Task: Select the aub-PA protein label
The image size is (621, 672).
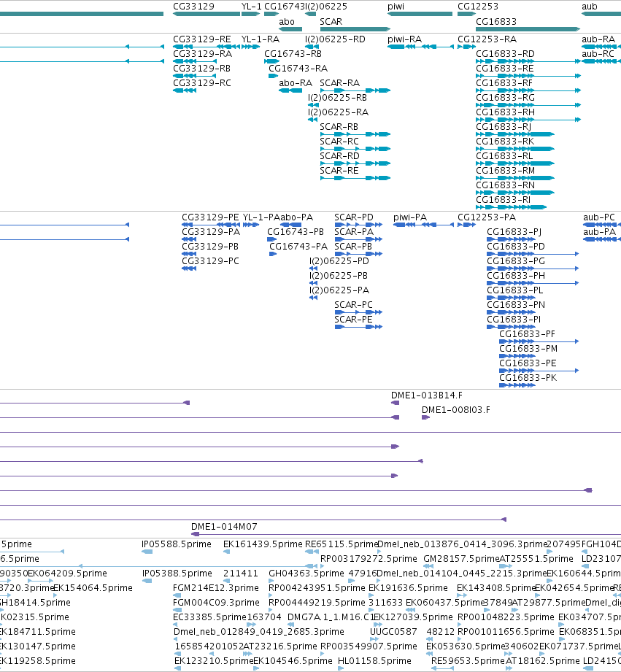Action: coord(599,232)
